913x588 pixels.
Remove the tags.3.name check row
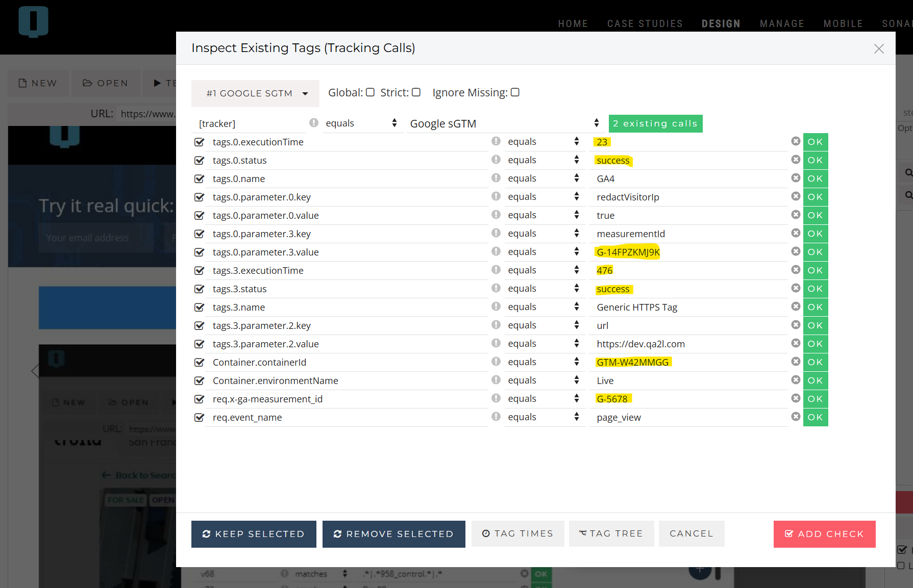tap(795, 306)
